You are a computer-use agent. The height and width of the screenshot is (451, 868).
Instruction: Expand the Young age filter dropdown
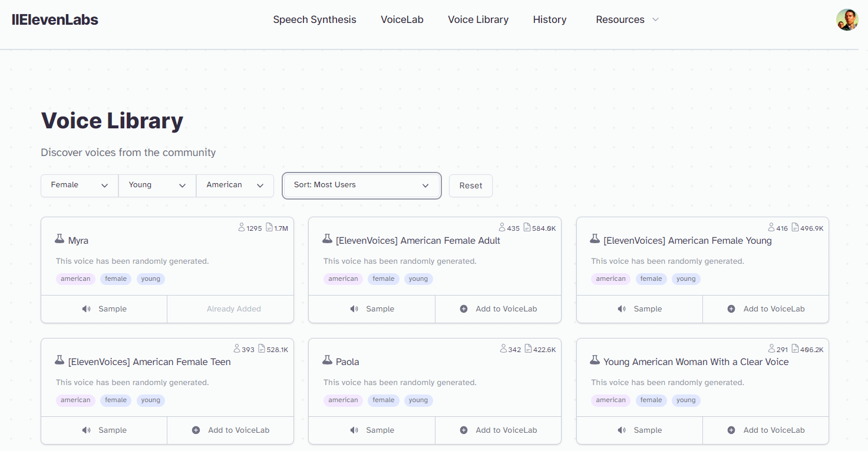157,185
